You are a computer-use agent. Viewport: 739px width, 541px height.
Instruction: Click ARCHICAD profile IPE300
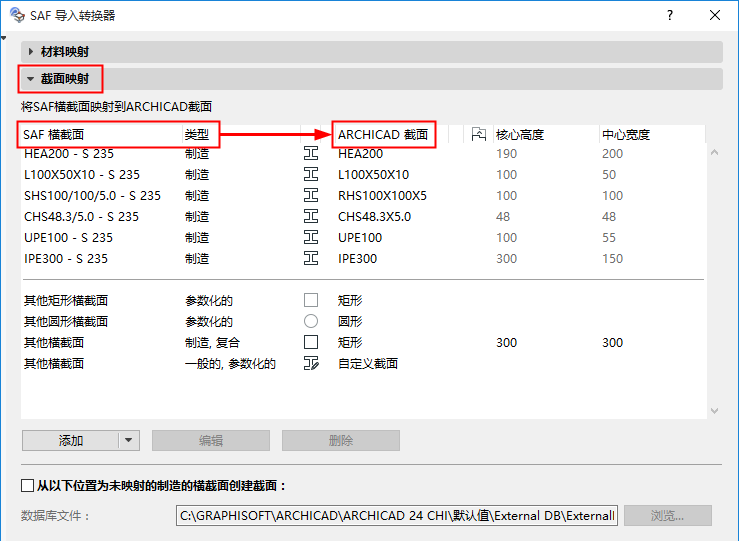(x=357, y=258)
